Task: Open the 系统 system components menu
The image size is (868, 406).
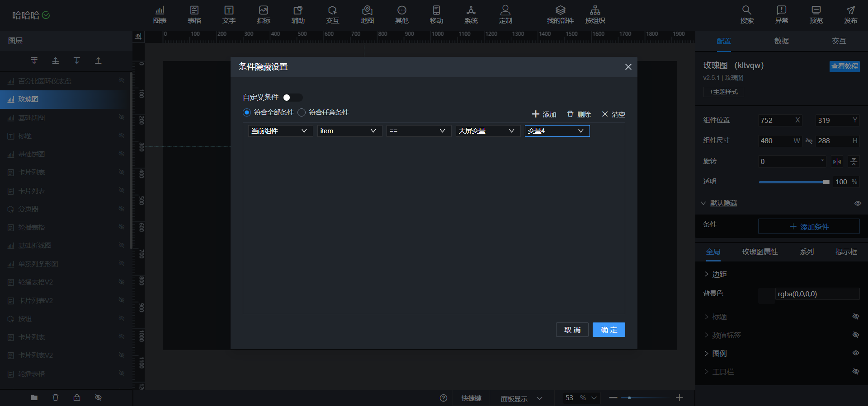Action: pyautogui.click(x=471, y=15)
